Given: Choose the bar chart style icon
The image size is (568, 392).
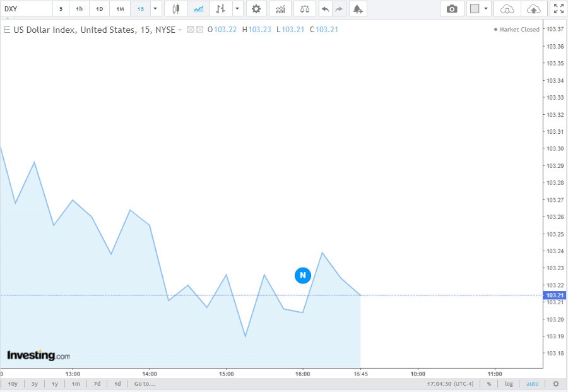Looking at the screenshot, I should [x=220, y=9].
